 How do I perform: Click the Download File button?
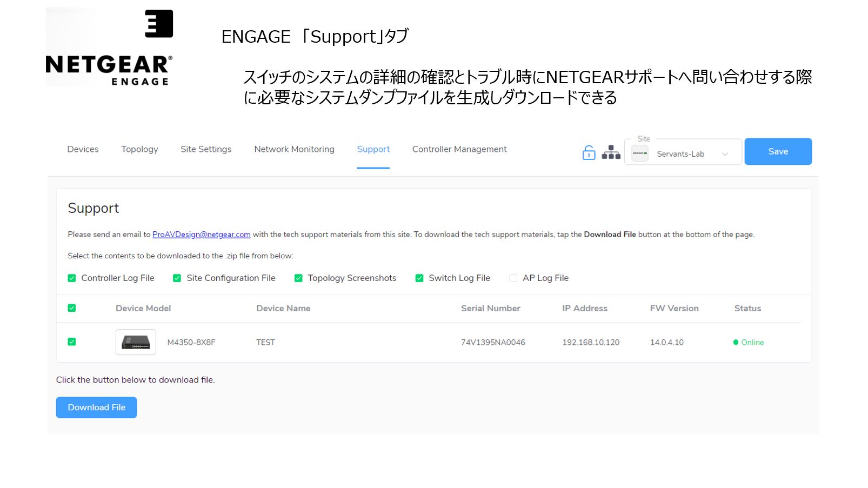pos(96,407)
